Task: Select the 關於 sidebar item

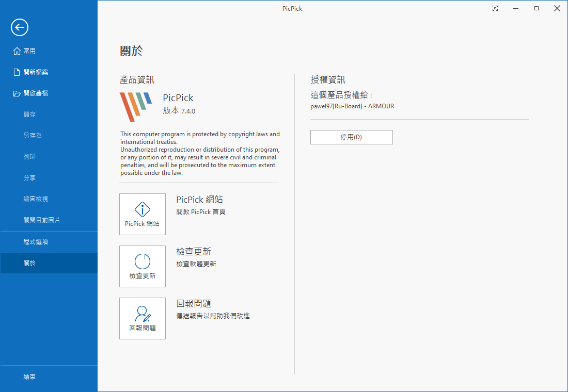Action: click(x=49, y=263)
